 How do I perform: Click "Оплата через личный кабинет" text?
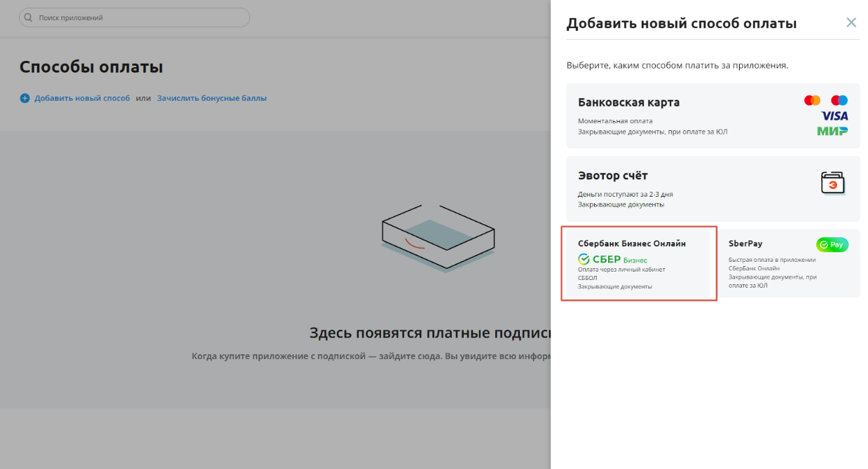(621, 269)
